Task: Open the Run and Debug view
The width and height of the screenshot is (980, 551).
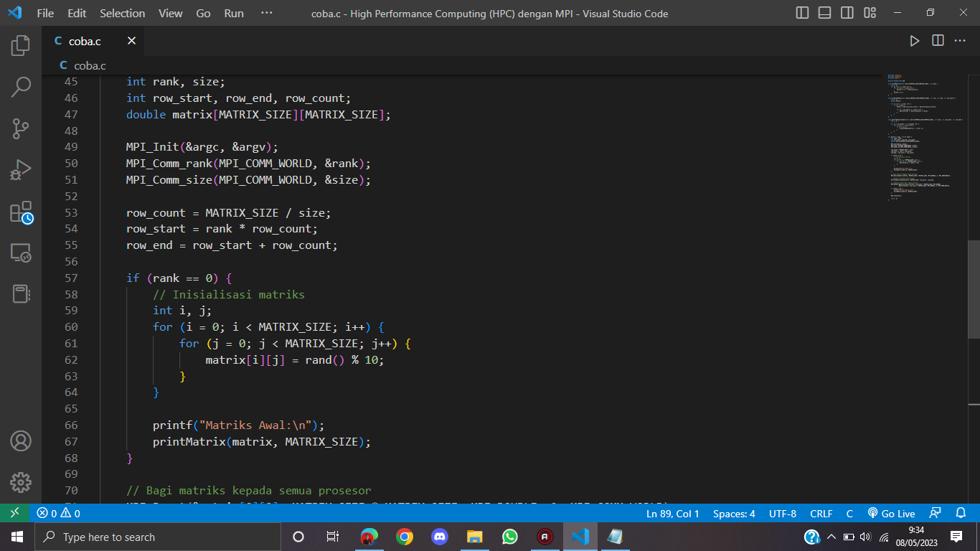Action: [21, 171]
